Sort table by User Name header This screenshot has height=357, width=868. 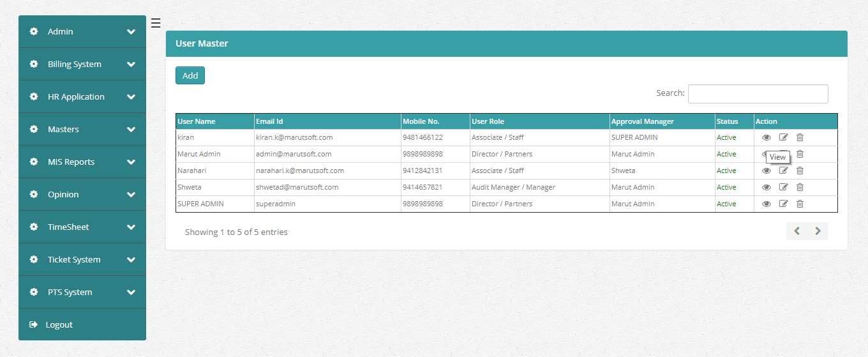[x=197, y=121]
